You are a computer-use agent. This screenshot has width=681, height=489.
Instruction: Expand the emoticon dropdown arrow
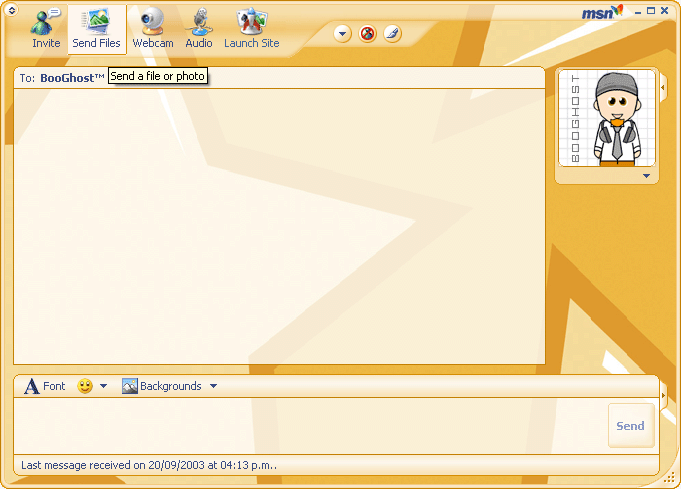[x=103, y=386]
